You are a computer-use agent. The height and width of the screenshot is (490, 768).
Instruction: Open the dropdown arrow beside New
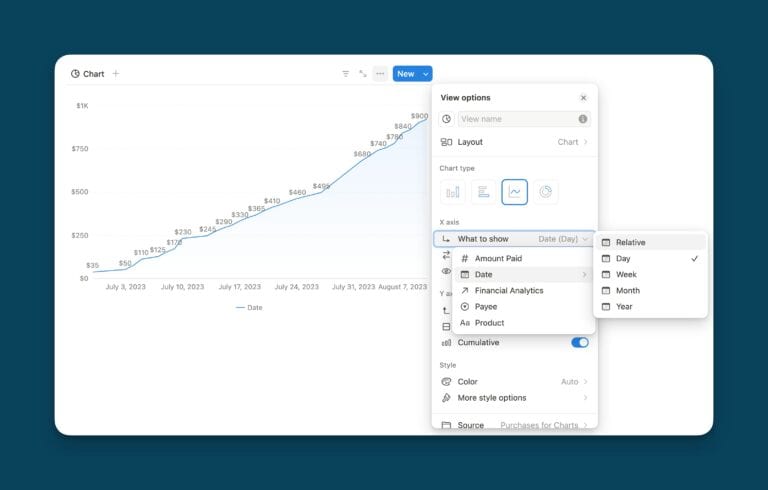pyautogui.click(x=426, y=74)
